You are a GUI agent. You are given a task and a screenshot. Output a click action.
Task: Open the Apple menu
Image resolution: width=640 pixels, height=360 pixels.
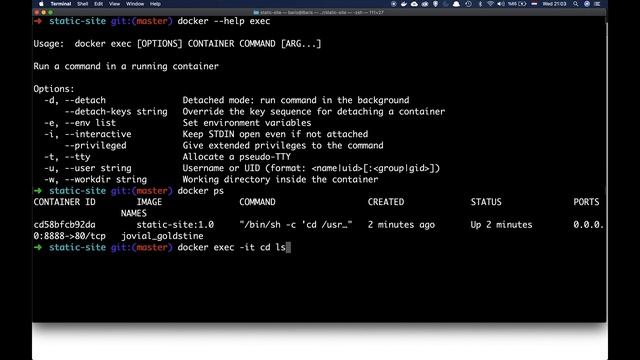tap(41, 4)
